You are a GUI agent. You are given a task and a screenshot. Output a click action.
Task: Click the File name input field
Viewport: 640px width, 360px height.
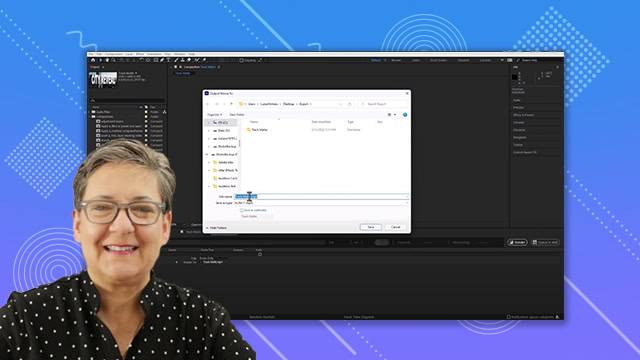(321, 196)
